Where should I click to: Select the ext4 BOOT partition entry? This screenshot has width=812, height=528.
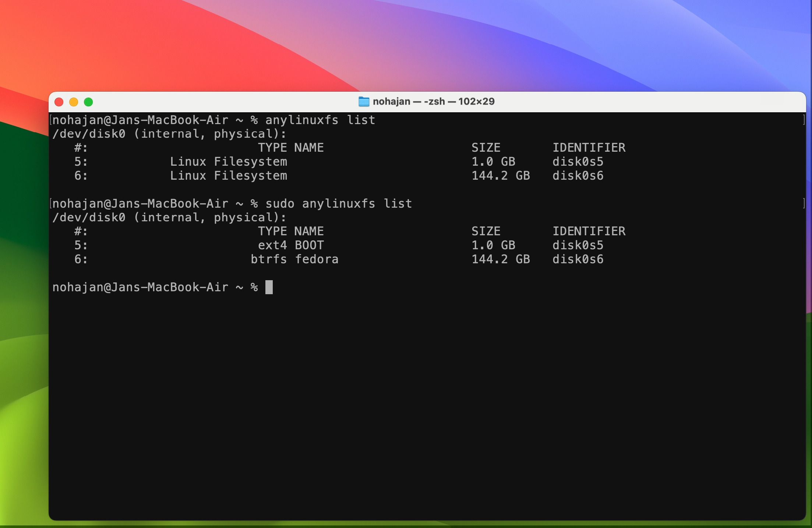(x=291, y=245)
